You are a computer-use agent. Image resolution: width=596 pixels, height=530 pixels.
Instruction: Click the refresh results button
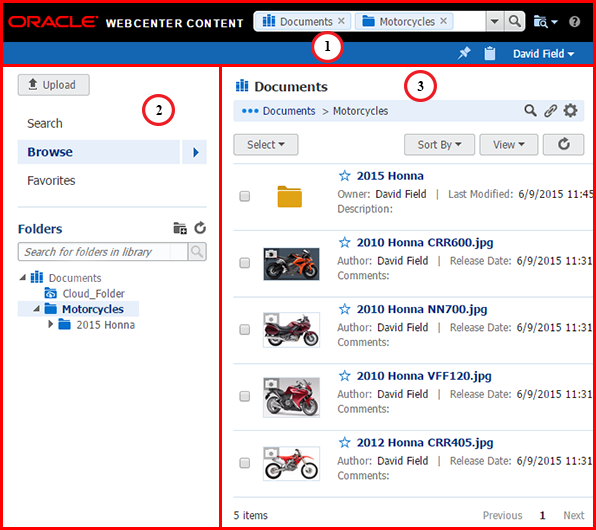[x=563, y=144]
